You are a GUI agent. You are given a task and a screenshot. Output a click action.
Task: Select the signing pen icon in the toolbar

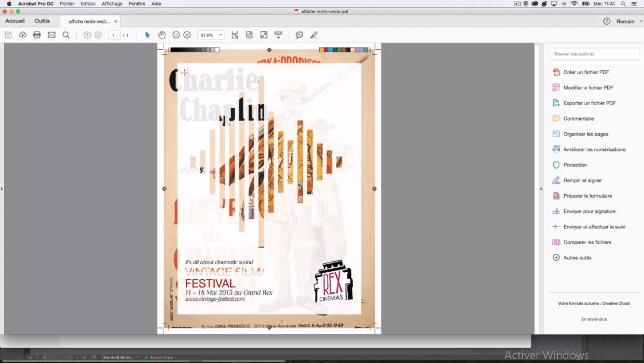click(x=313, y=34)
